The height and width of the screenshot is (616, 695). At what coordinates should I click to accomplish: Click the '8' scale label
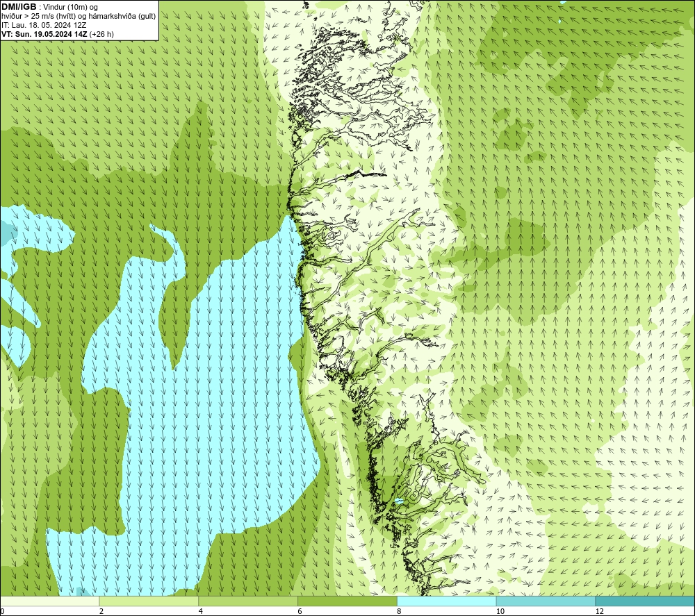400,611
